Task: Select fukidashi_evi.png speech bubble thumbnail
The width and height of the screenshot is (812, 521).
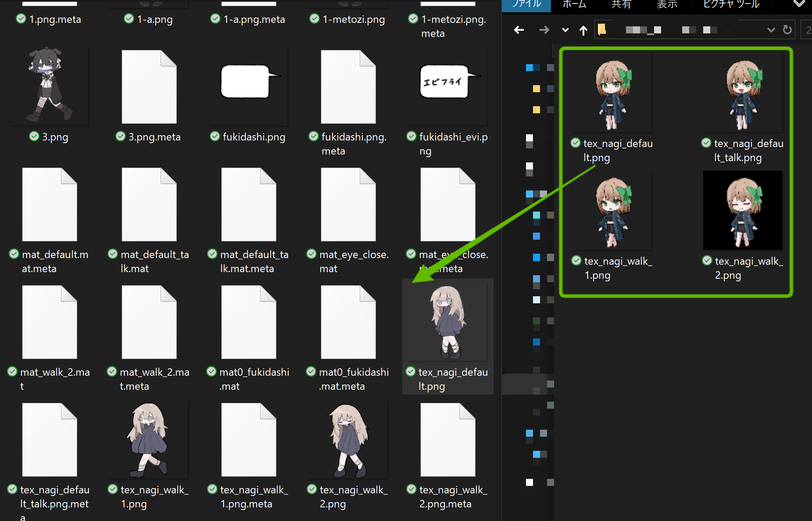Action: coord(448,87)
